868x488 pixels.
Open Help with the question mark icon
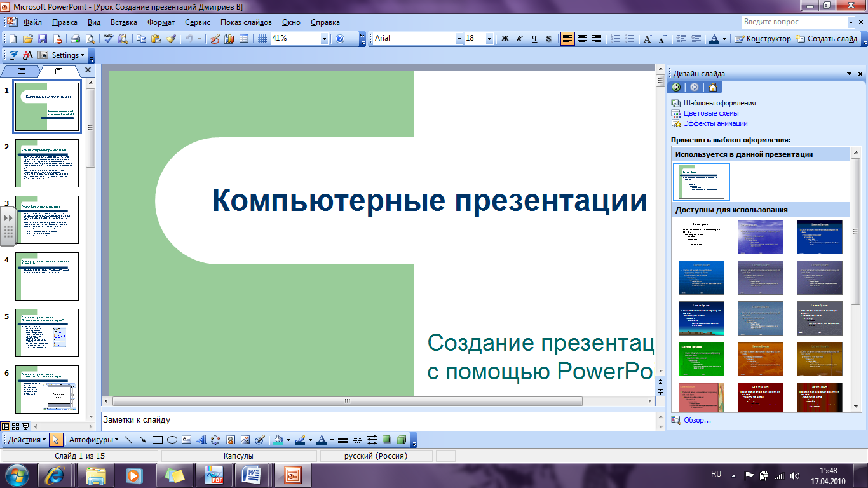340,39
